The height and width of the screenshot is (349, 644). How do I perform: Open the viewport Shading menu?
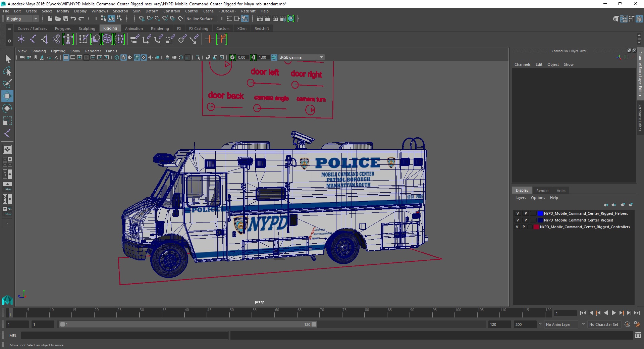tap(39, 51)
